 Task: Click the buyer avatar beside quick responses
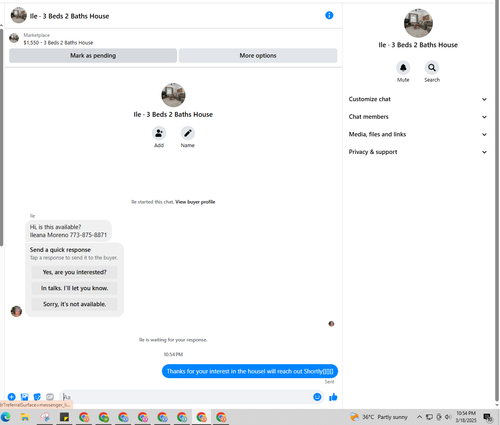[16, 311]
